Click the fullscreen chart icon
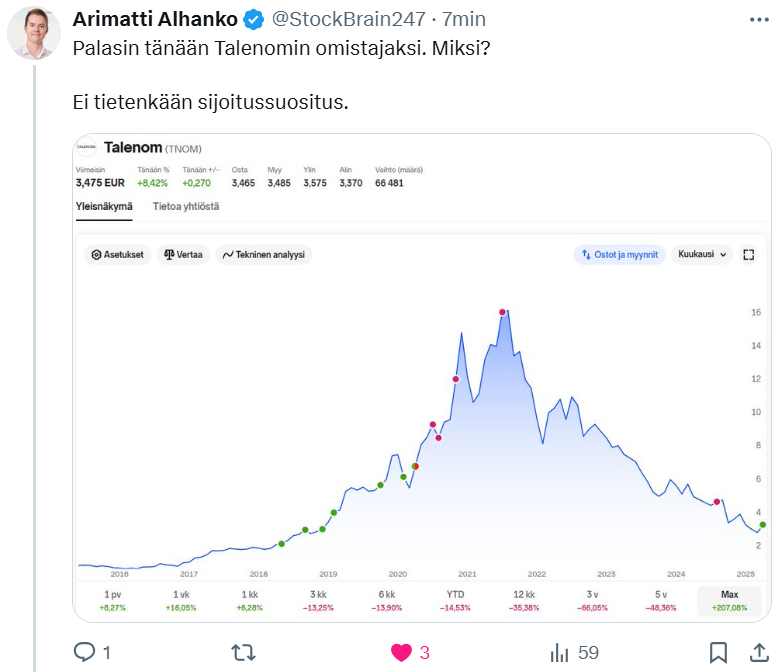 (748, 255)
